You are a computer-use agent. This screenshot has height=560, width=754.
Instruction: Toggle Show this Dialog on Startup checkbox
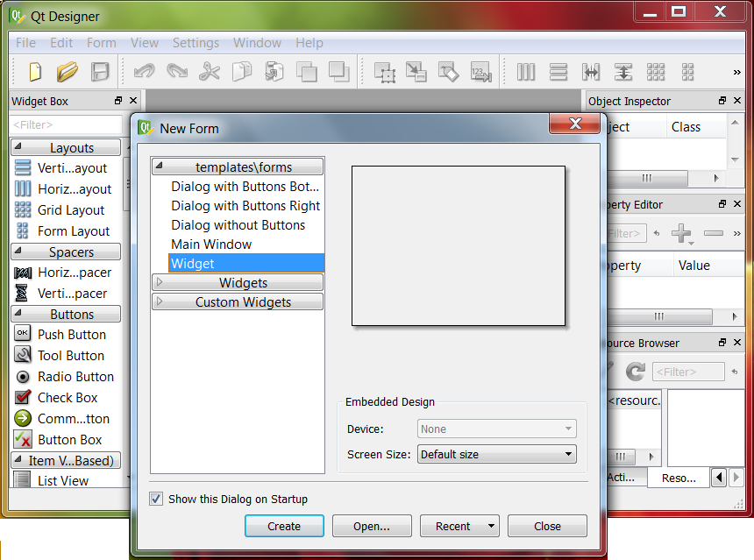(156, 499)
